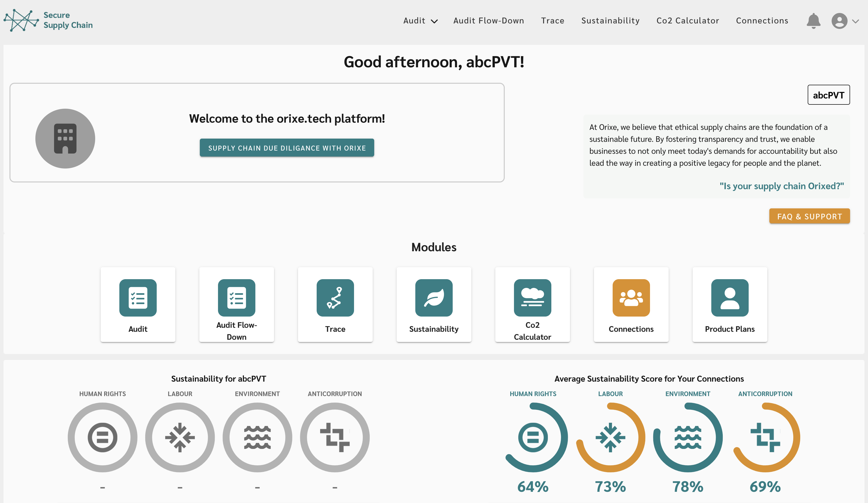The width and height of the screenshot is (868, 503).
Task: Click the grey company building avatar
Action: coord(65,139)
